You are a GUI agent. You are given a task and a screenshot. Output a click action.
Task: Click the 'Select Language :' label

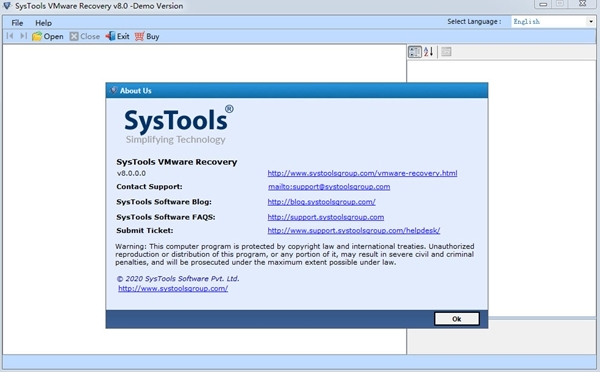tap(474, 21)
